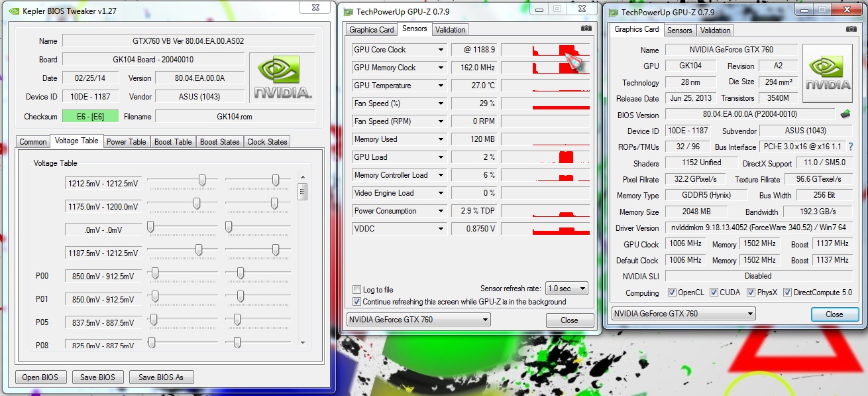Toggle the PhysX checkbox
Viewport: 868px width, 396px height.
tap(751, 293)
